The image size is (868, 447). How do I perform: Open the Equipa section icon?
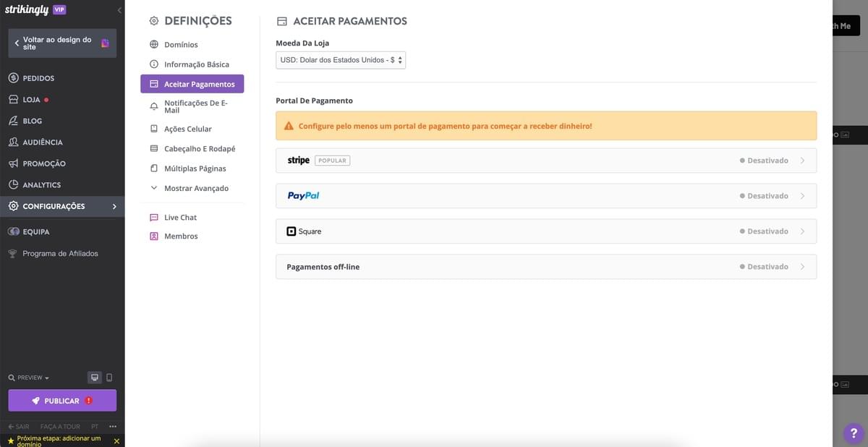tap(13, 231)
